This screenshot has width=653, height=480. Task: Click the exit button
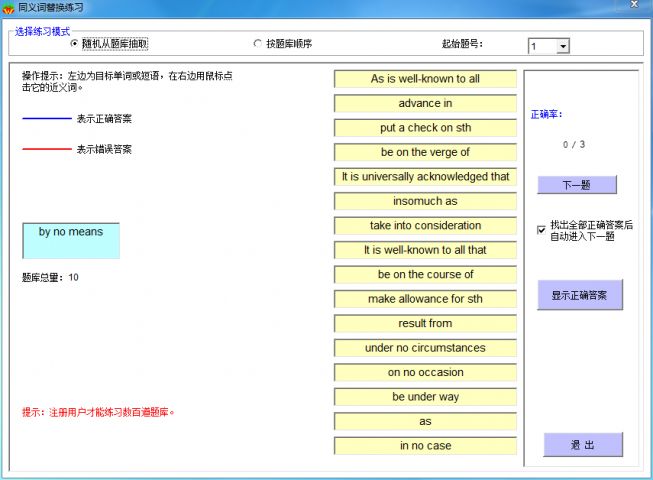(x=583, y=445)
